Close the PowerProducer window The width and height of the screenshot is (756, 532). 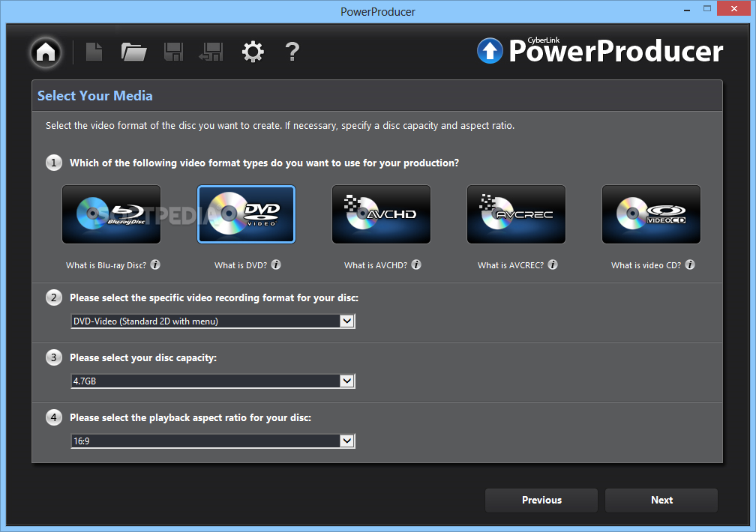coord(734,9)
